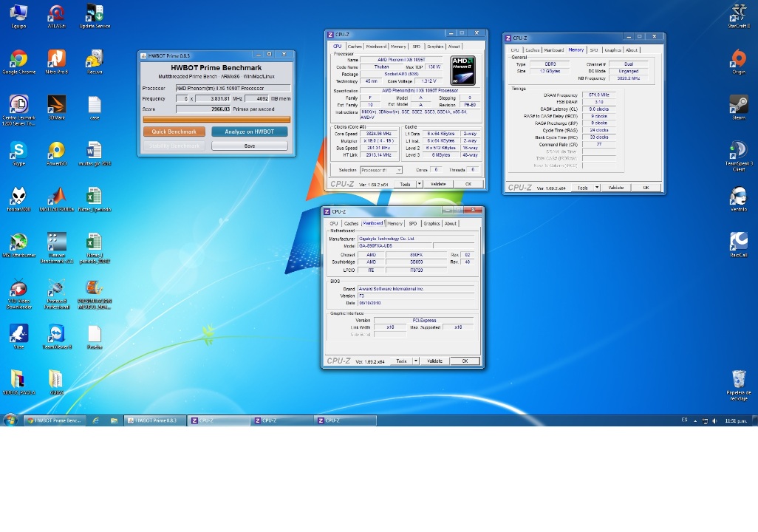This screenshot has height=532, width=758.
Task: Open the Equipo desktop icon
Action: [19, 16]
